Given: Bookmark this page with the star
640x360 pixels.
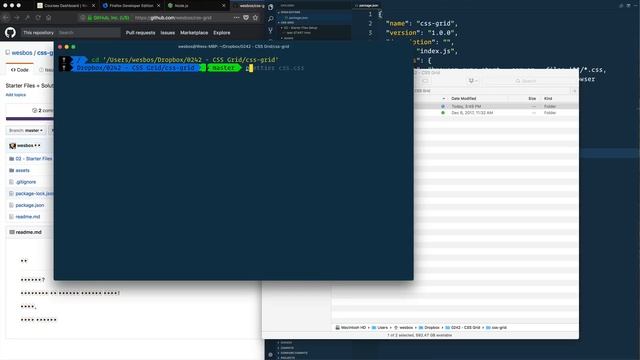Looking at the screenshot, I should [x=255, y=18].
